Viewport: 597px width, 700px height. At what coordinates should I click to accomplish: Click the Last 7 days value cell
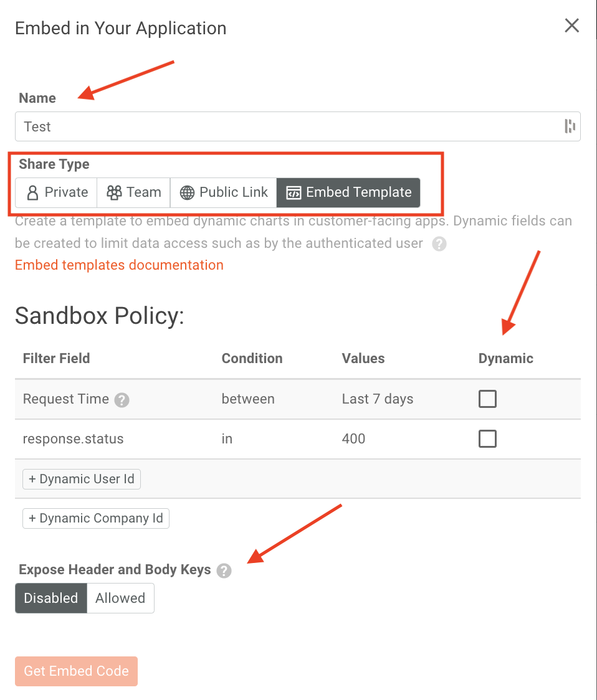377,399
